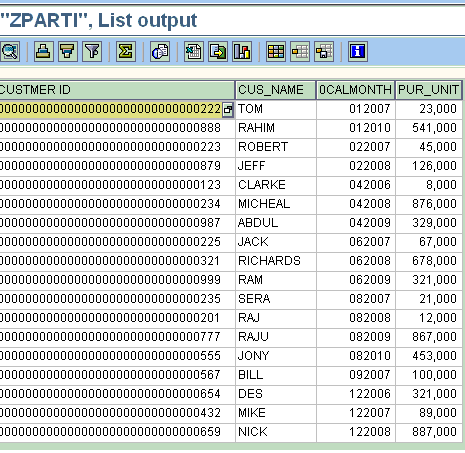Click calmonth value 122006
This screenshot has height=453, width=465.
(370, 394)
